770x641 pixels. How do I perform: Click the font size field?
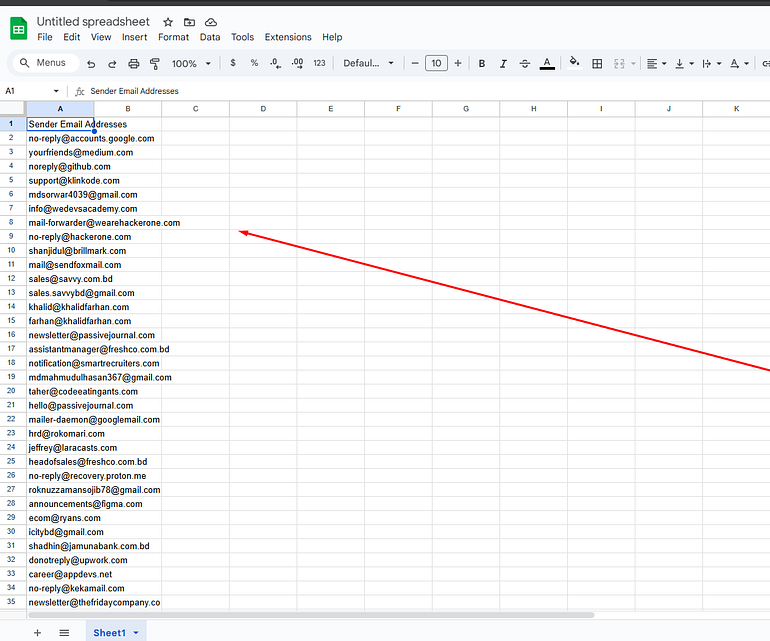click(436, 63)
